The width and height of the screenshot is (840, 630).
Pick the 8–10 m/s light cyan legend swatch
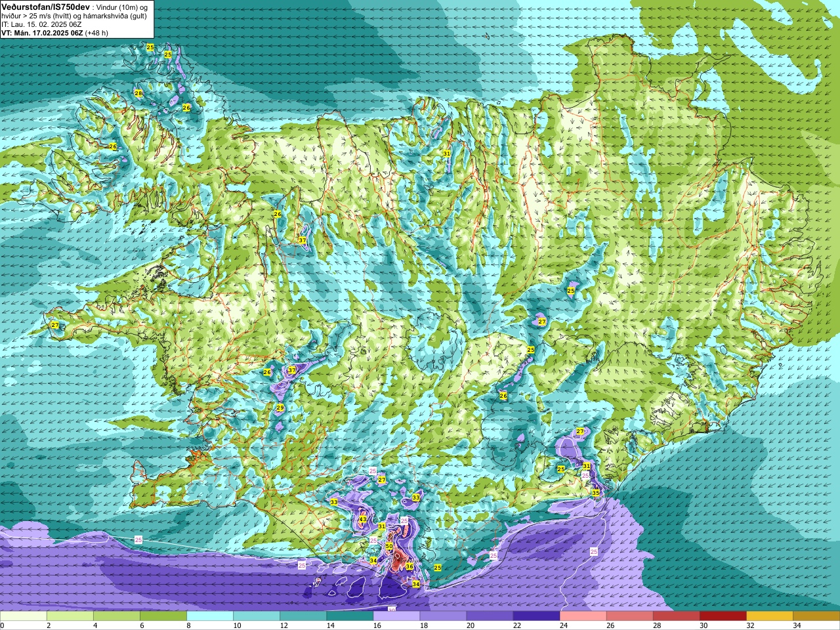coord(210,616)
